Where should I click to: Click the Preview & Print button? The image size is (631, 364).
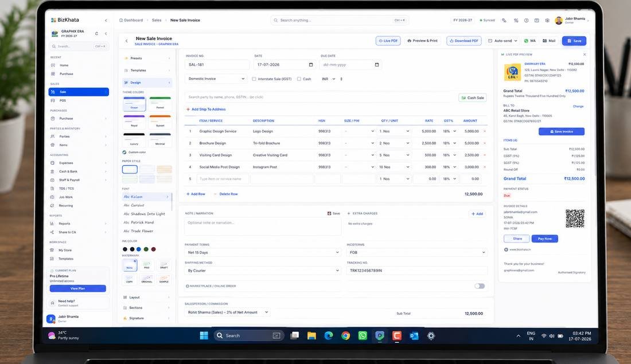(x=423, y=41)
